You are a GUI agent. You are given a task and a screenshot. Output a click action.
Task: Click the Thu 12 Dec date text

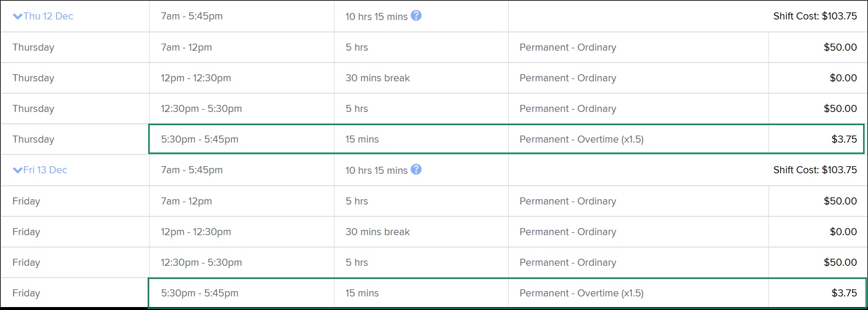tap(48, 17)
